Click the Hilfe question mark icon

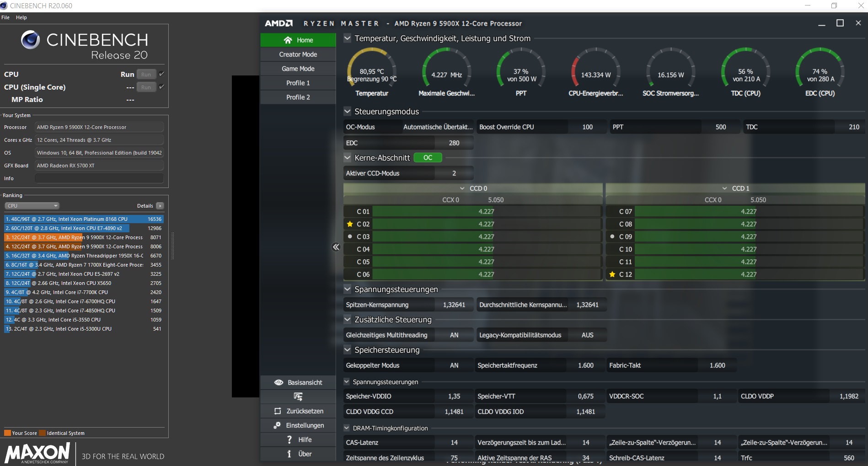point(289,439)
